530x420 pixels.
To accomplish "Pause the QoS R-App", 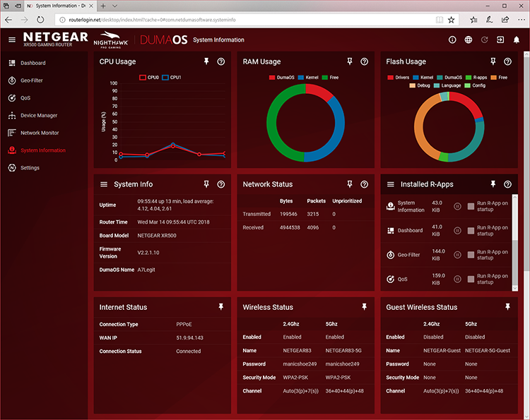I will coord(457,280).
